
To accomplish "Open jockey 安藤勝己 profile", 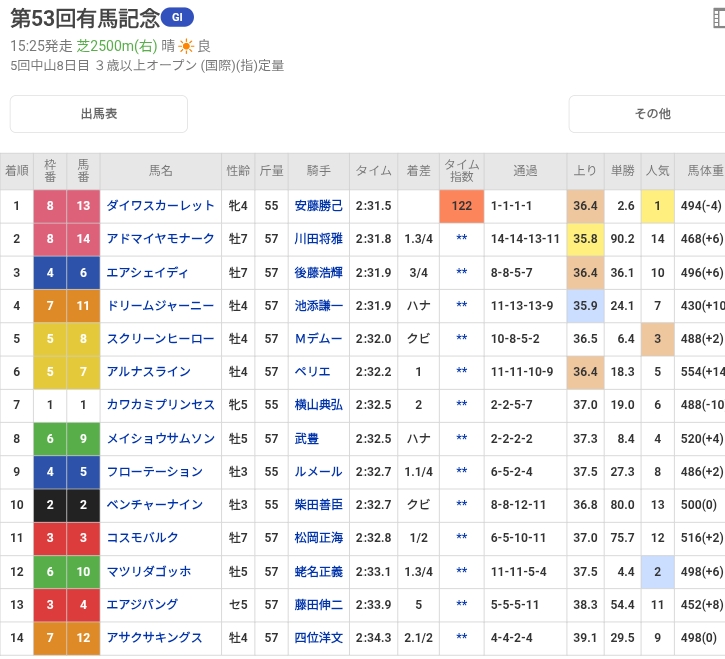I will (318, 206).
